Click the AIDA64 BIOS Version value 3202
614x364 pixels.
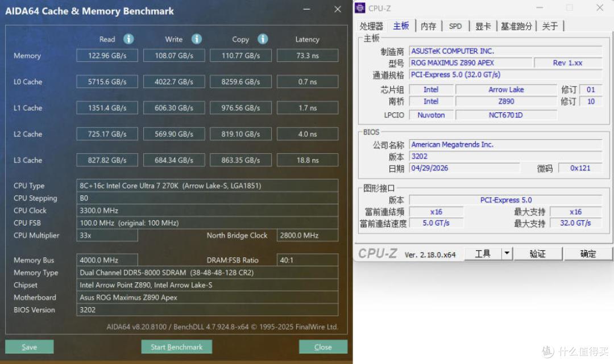click(x=207, y=309)
